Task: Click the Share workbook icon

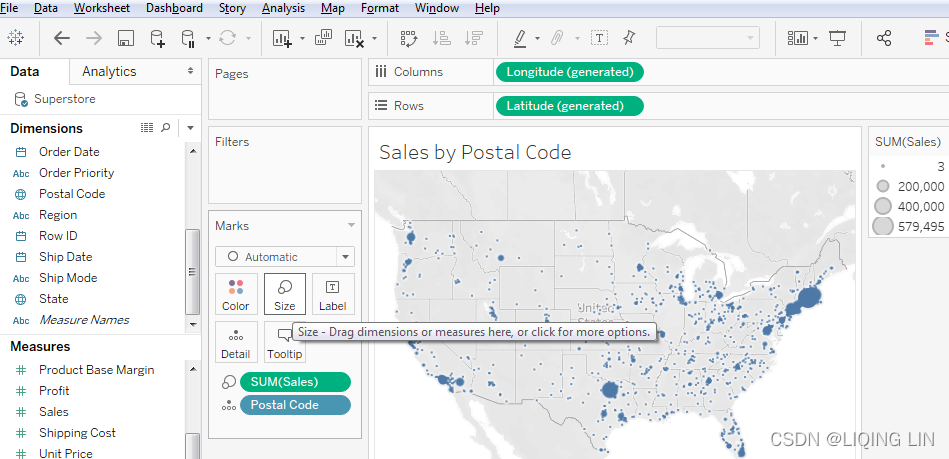Action: tap(884, 39)
